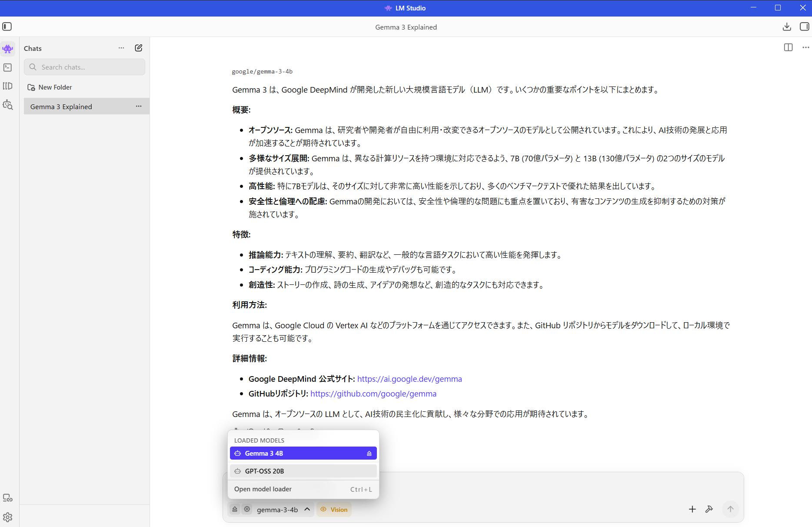Click the downloads icon in top bar

(786, 27)
